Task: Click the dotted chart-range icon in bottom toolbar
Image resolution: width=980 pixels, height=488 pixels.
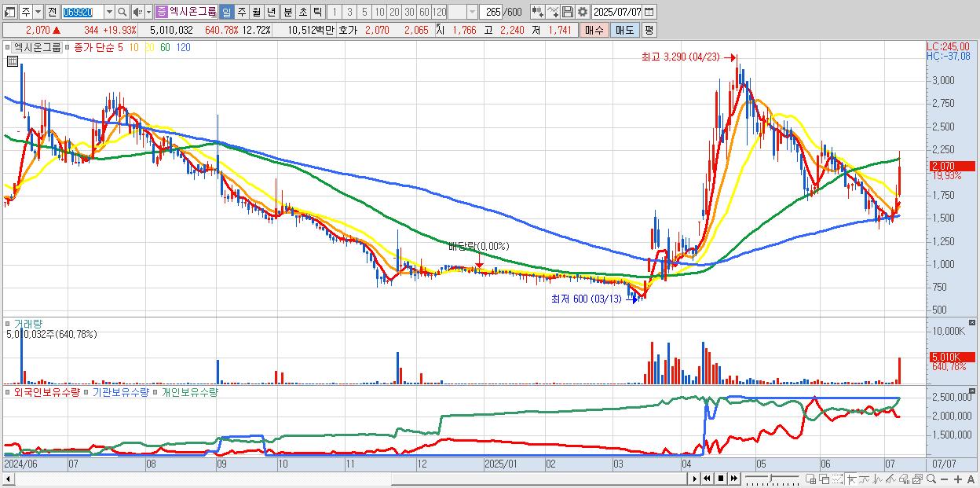Action: (x=837, y=479)
